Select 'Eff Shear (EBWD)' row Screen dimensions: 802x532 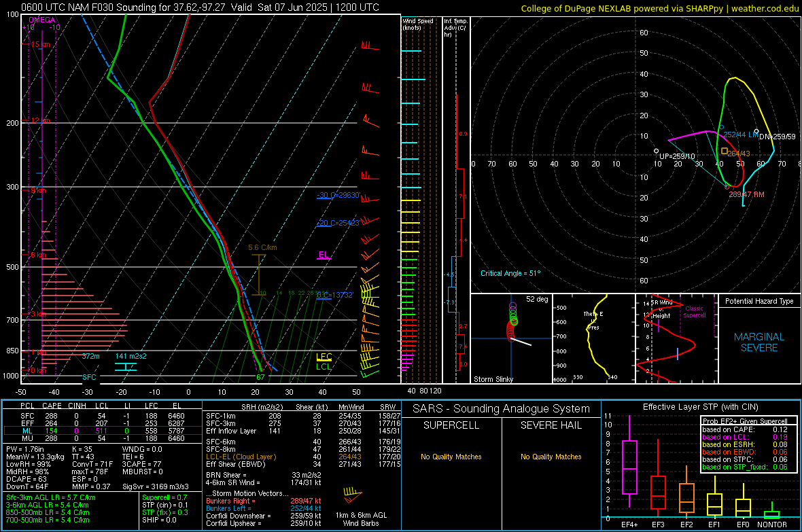303,464
